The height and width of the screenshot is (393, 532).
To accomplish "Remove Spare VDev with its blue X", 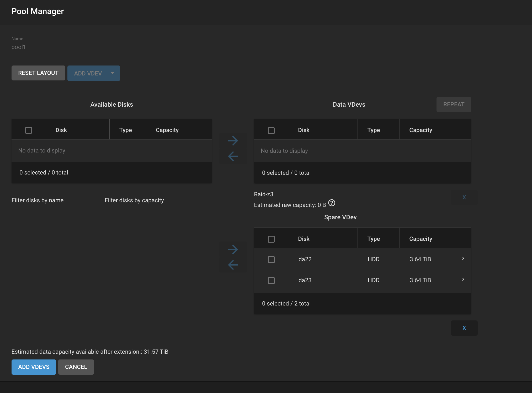I will click(x=464, y=328).
